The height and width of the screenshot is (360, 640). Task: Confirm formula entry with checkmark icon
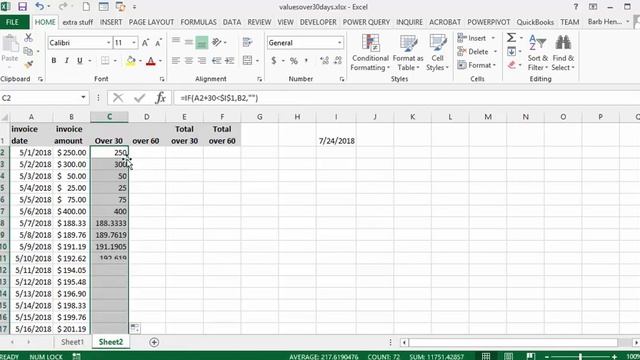[x=140, y=98]
